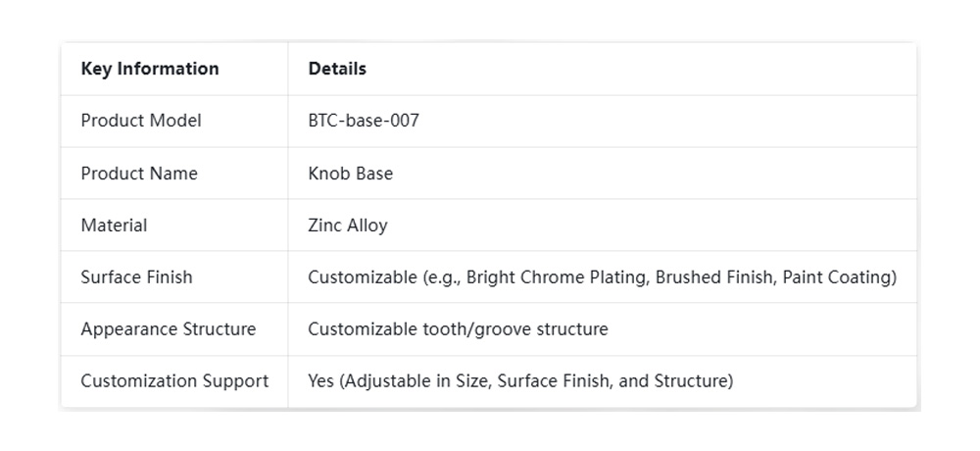This screenshot has width=980, height=451.
Task: Select the "Surface Finish" label cell
Action: click(136, 277)
